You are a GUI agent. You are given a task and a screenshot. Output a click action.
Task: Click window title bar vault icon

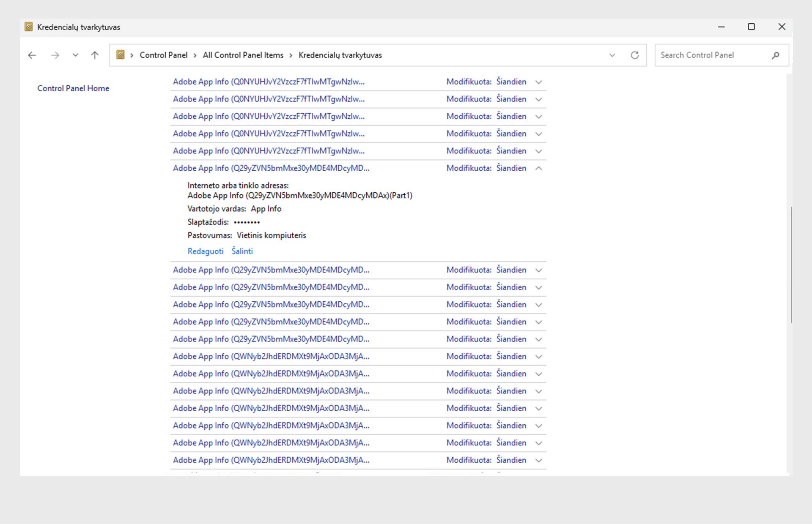(x=29, y=27)
